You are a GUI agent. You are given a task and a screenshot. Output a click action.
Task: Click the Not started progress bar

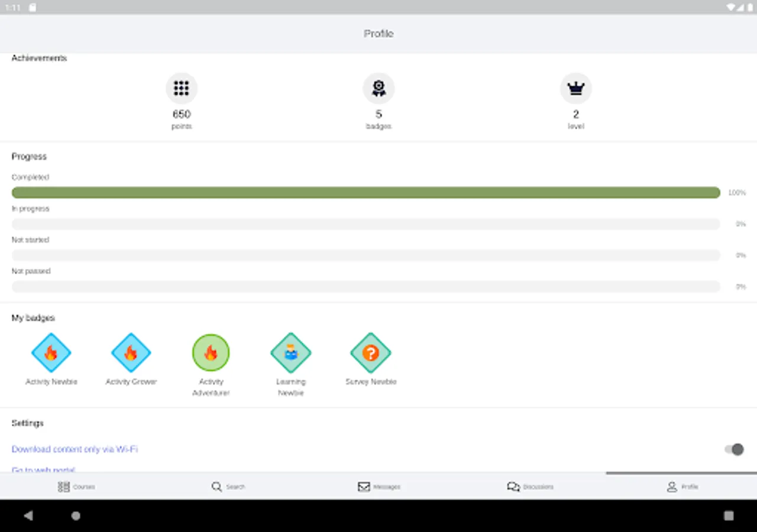click(366, 255)
